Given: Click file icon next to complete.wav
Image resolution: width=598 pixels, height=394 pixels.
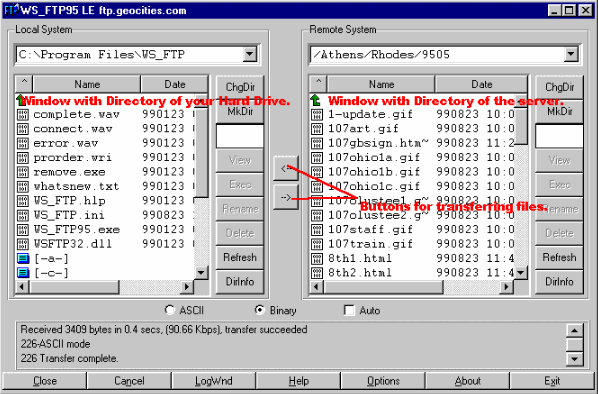Looking at the screenshot, I should (23, 114).
